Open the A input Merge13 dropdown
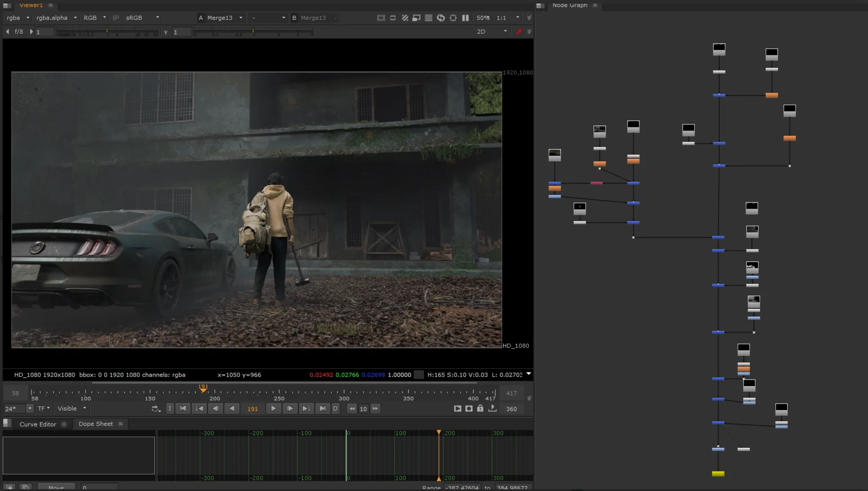The image size is (868, 491). 221,18
